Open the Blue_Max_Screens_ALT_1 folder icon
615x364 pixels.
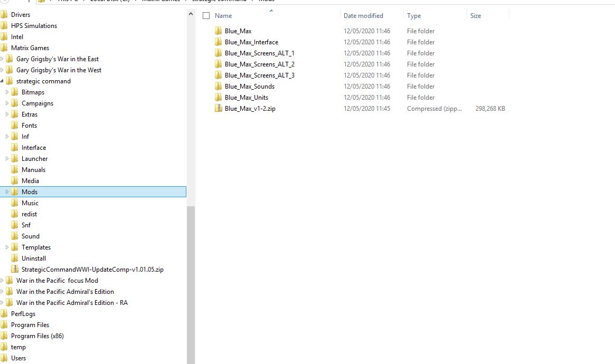pos(219,53)
